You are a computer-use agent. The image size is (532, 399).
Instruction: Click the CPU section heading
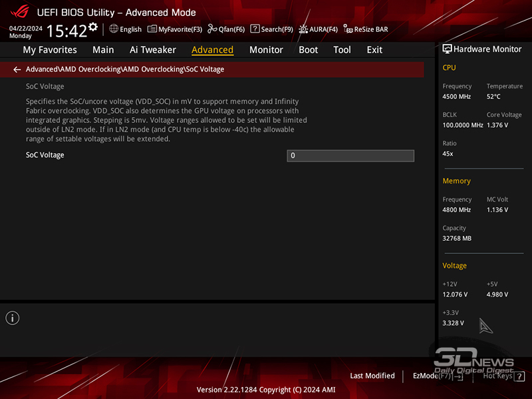point(450,68)
